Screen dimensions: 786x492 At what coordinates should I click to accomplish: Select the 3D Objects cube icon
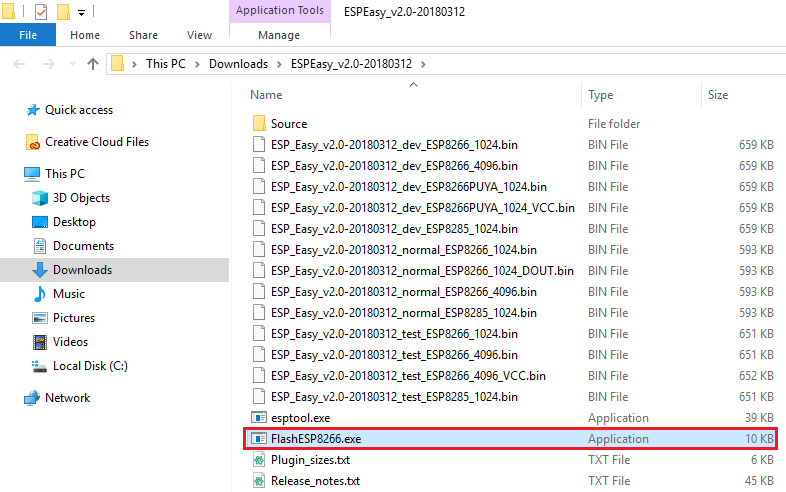coord(40,198)
